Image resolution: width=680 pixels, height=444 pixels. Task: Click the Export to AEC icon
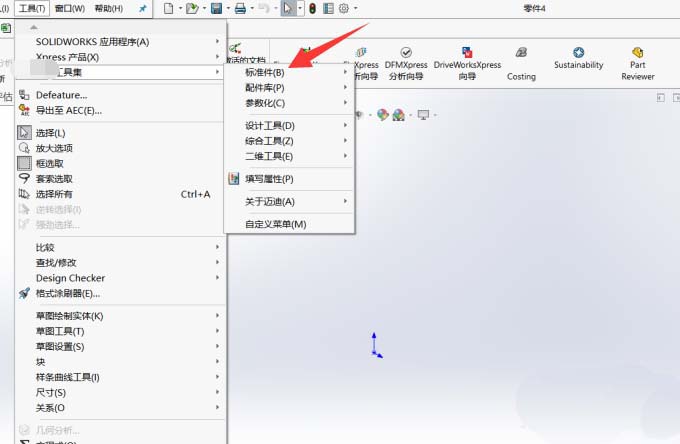click(x=24, y=110)
